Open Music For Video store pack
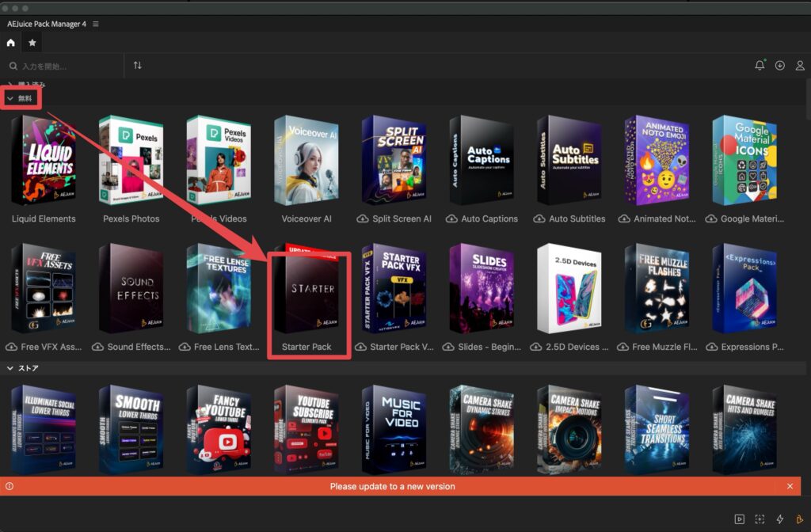The width and height of the screenshot is (811, 532). 394,430
